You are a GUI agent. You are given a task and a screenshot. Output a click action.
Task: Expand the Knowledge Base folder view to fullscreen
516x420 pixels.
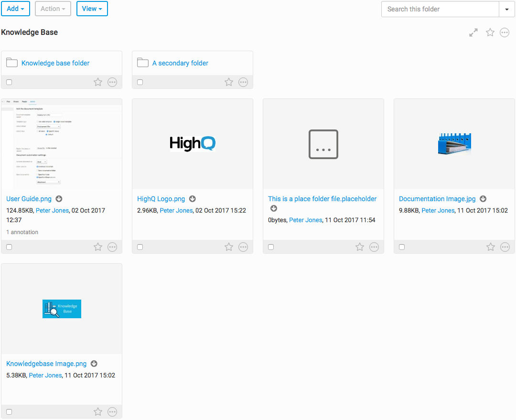[x=473, y=32]
